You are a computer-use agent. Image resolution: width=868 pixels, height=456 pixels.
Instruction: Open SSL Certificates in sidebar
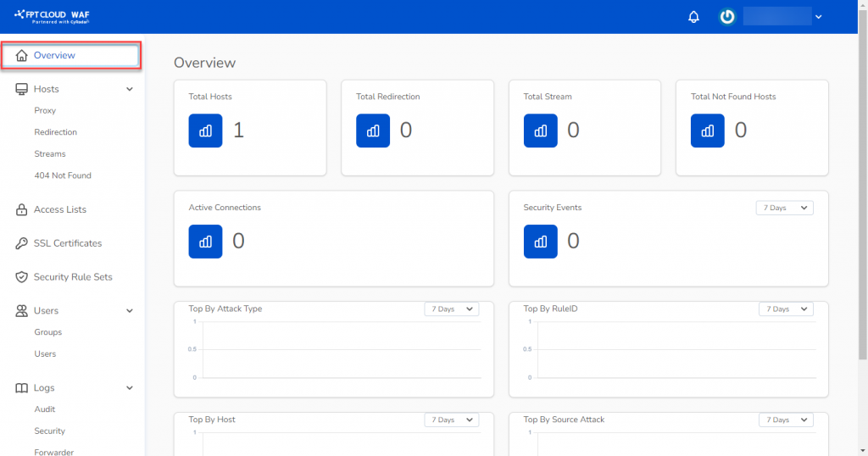pos(68,243)
